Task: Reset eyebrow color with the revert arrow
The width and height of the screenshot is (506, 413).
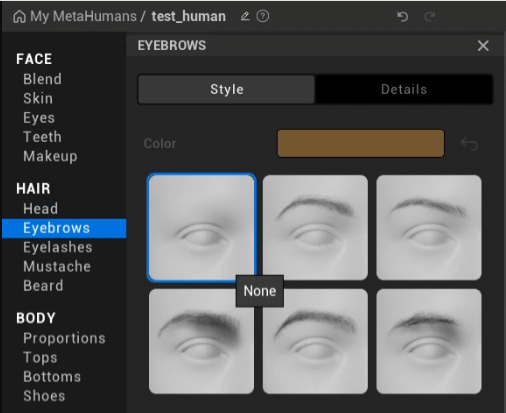Action: coord(469,144)
